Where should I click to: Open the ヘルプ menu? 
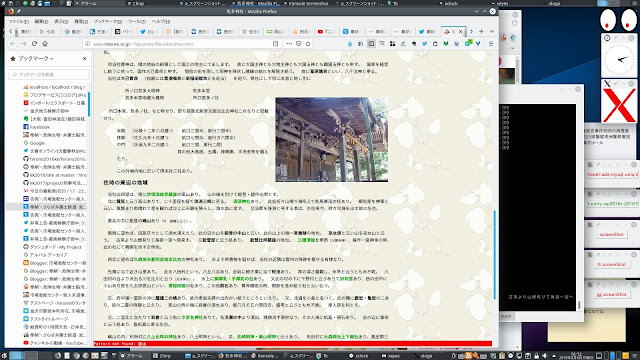point(160,21)
